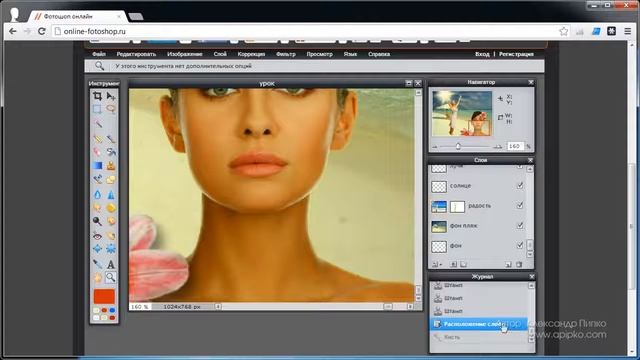Screen dimensions: 640x360
Task: Toggle visibility of фон layer
Action: 520,245
